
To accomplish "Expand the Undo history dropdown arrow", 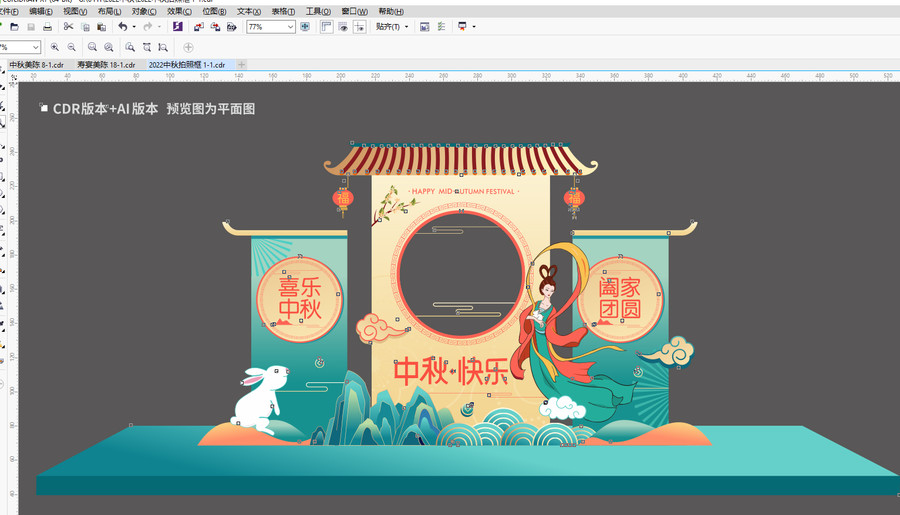I will click(x=134, y=26).
